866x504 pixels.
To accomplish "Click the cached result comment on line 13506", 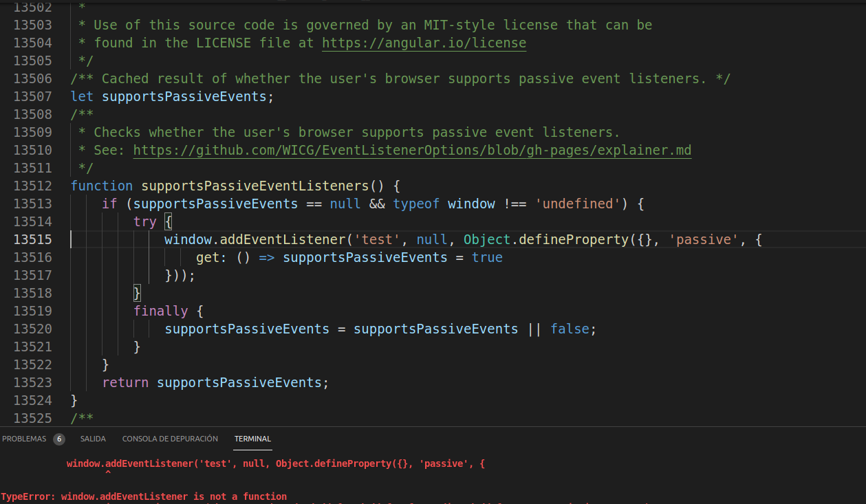I will click(x=399, y=78).
